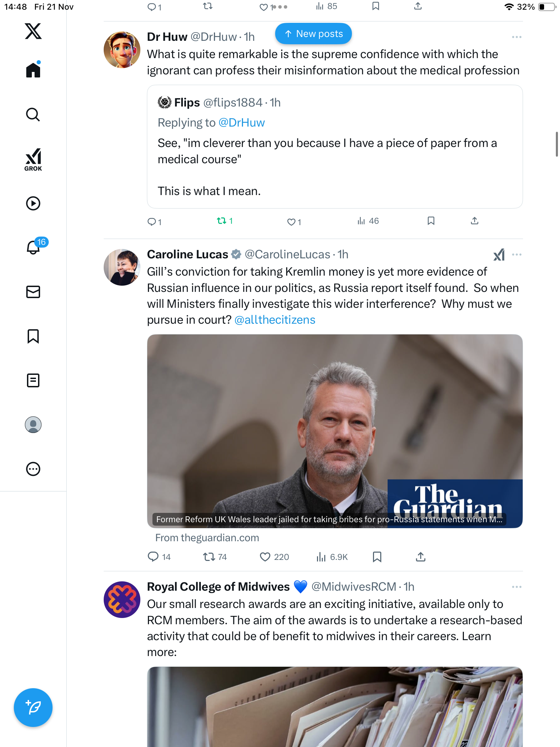This screenshot has width=560, height=747.
Task: Undo repost on Dr Huw's post
Action: (222, 221)
